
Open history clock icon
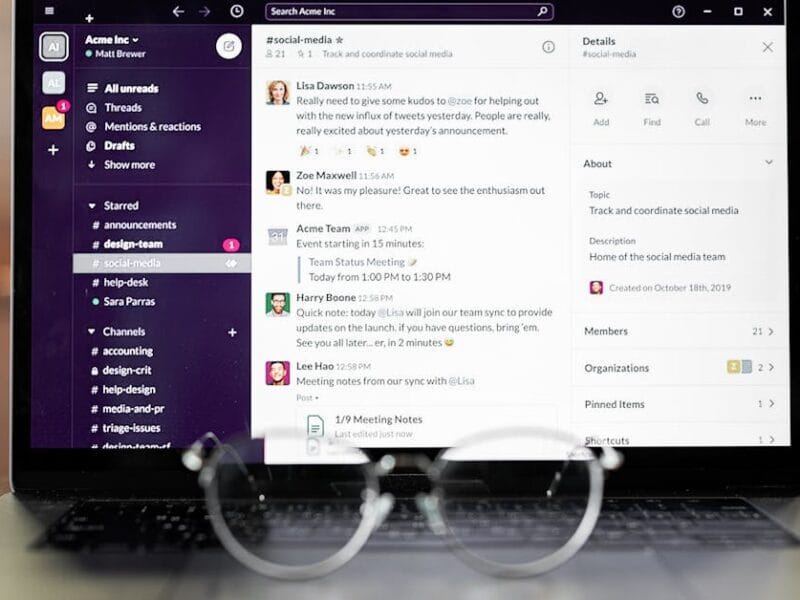[237, 11]
